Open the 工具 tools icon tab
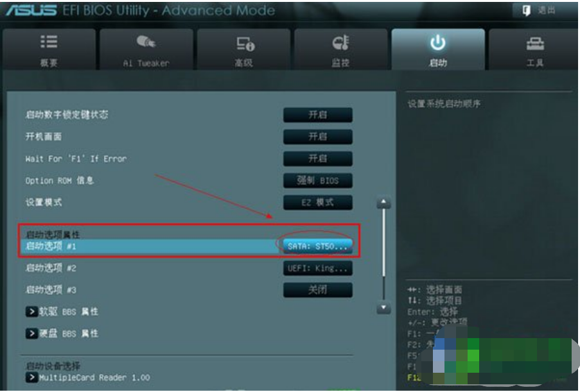 coord(535,44)
